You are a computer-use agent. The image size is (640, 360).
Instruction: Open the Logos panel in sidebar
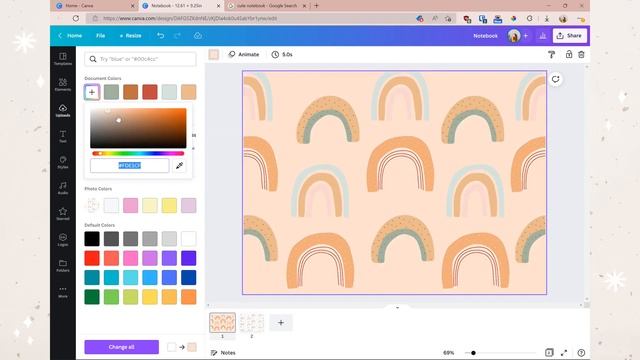pos(62,240)
